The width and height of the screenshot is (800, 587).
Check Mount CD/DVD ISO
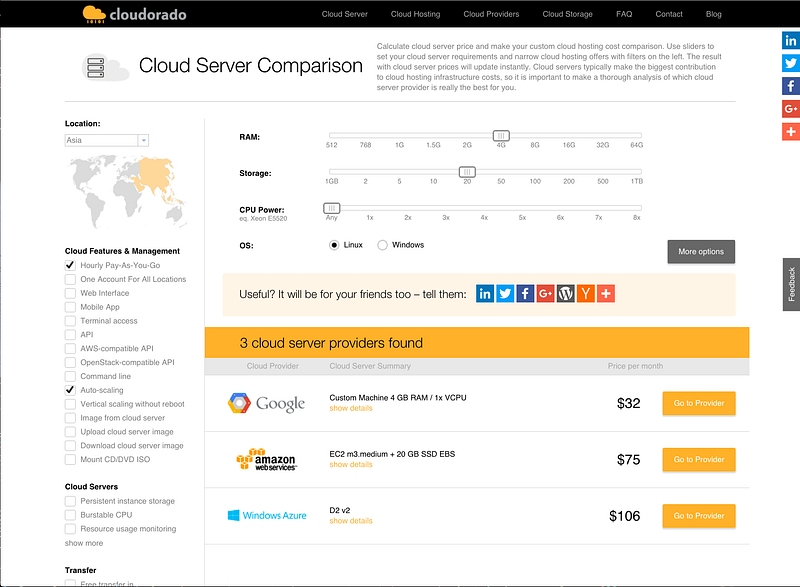pyautogui.click(x=70, y=460)
